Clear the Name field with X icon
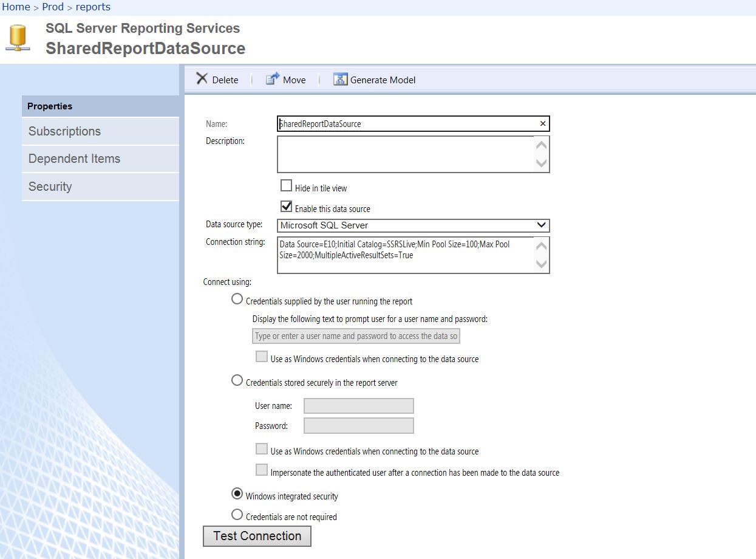756x559 pixels. 543,123
